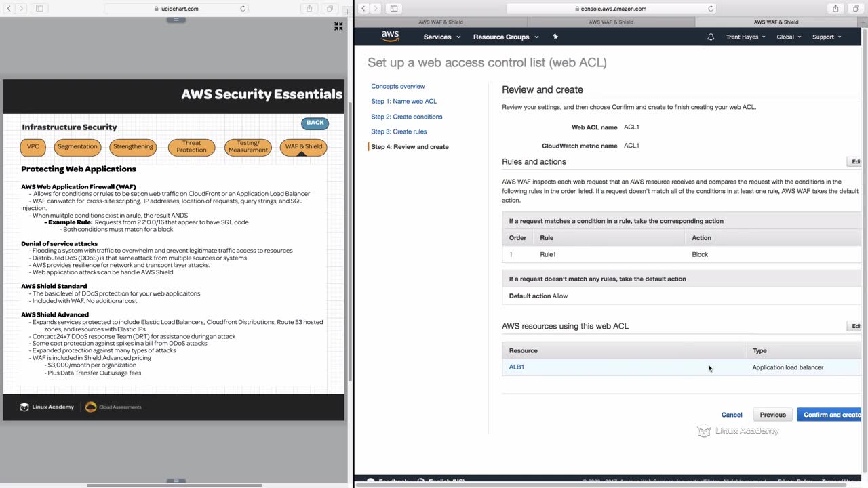Reload the console.aws.amazon.com page

point(711,9)
